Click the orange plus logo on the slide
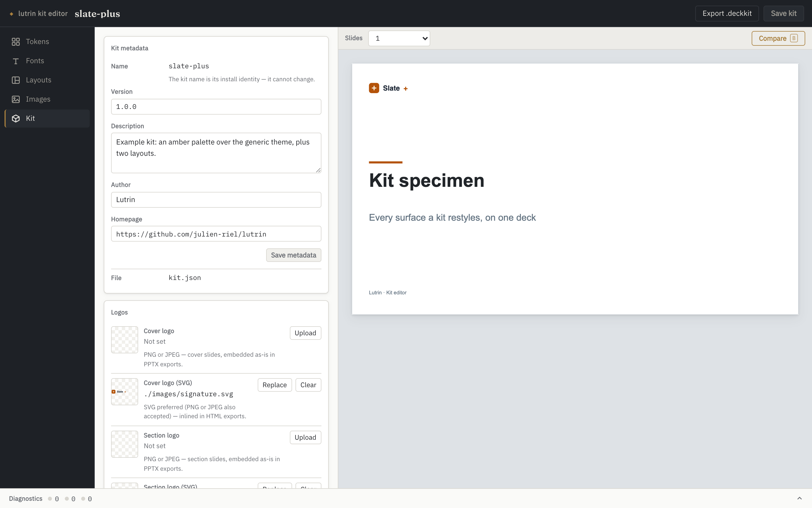 pyautogui.click(x=374, y=88)
